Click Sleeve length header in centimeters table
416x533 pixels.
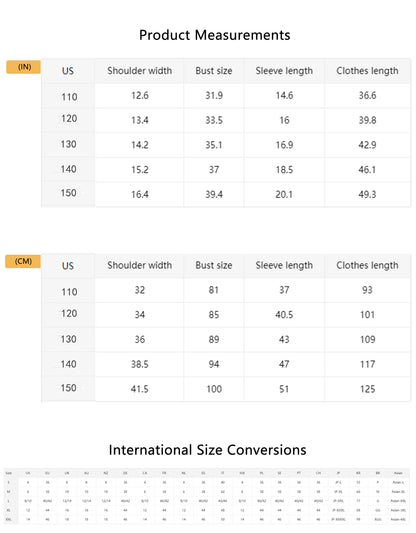tap(284, 265)
